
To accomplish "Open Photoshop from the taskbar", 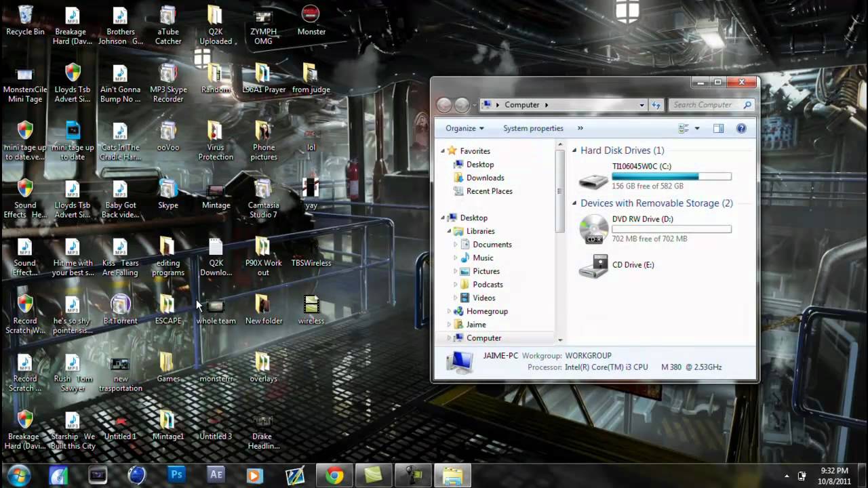I will tap(176, 474).
